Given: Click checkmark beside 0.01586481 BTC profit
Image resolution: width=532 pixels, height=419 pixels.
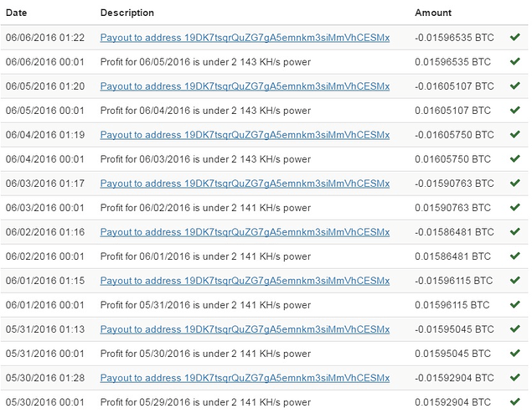Looking at the screenshot, I should 515,256.
